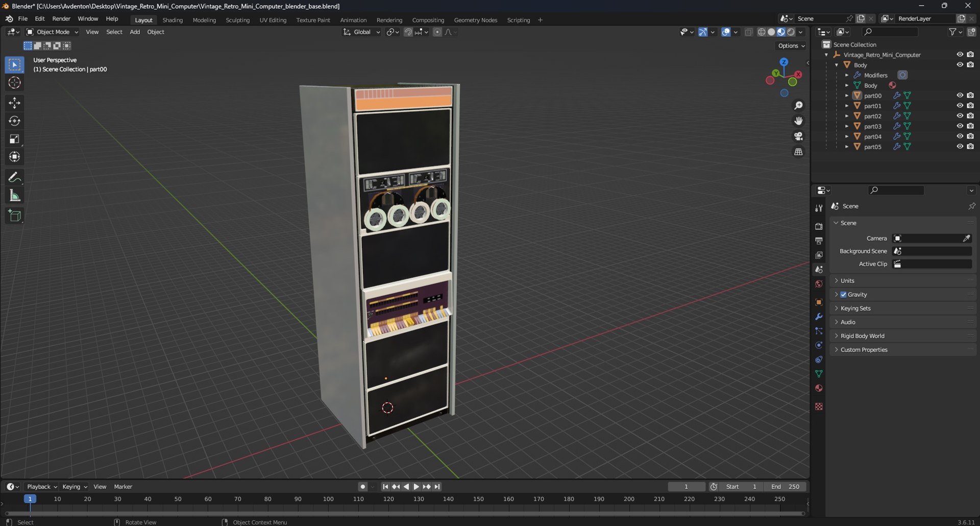Select the Rotate tool
The height and width of the screenshot is (526, 980).
14,121
